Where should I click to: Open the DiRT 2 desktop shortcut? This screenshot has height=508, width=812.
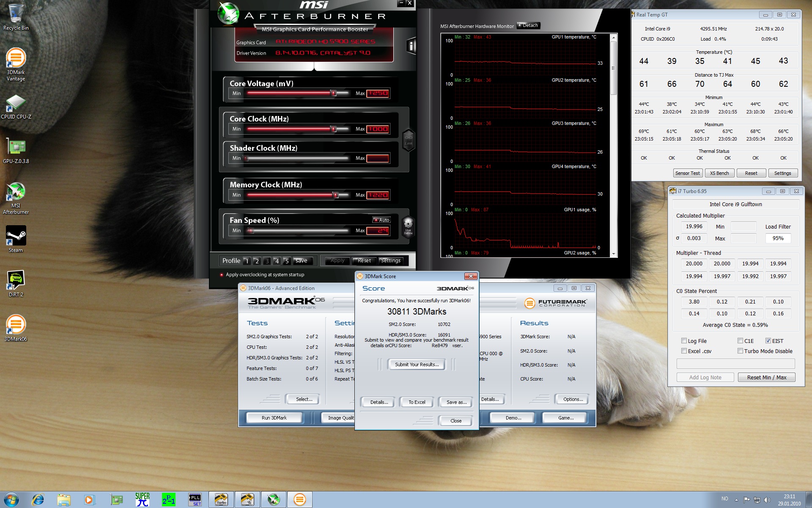(16, 284)
